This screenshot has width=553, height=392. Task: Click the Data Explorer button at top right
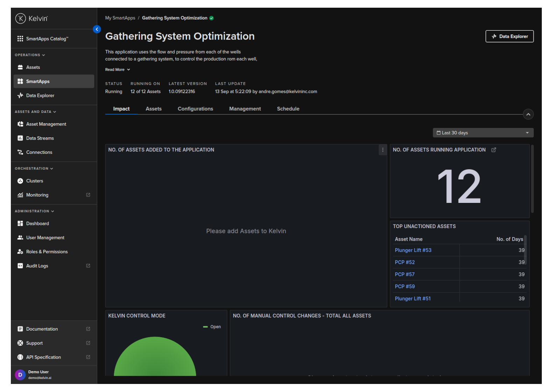pyautogui.click(x=509, y=36)
